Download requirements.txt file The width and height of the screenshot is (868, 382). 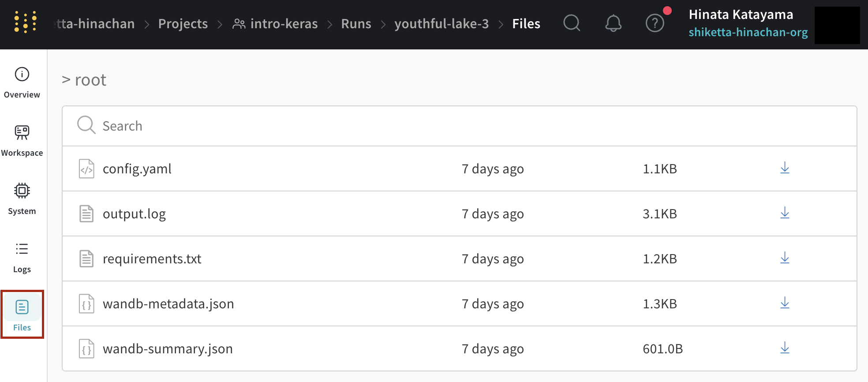[x=785, y=258]
